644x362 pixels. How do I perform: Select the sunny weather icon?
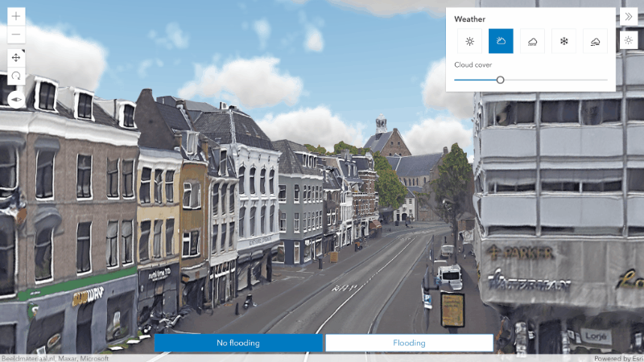pyautogui.click(x=469, y=41)
